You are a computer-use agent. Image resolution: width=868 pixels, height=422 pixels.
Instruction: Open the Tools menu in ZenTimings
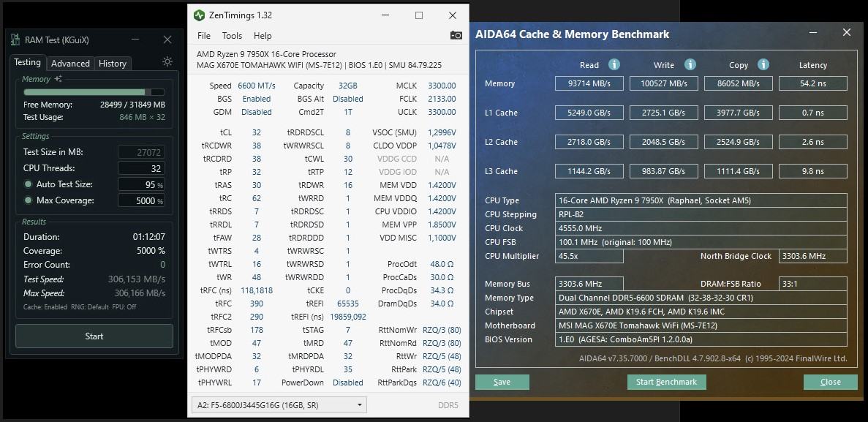[232, 35]
